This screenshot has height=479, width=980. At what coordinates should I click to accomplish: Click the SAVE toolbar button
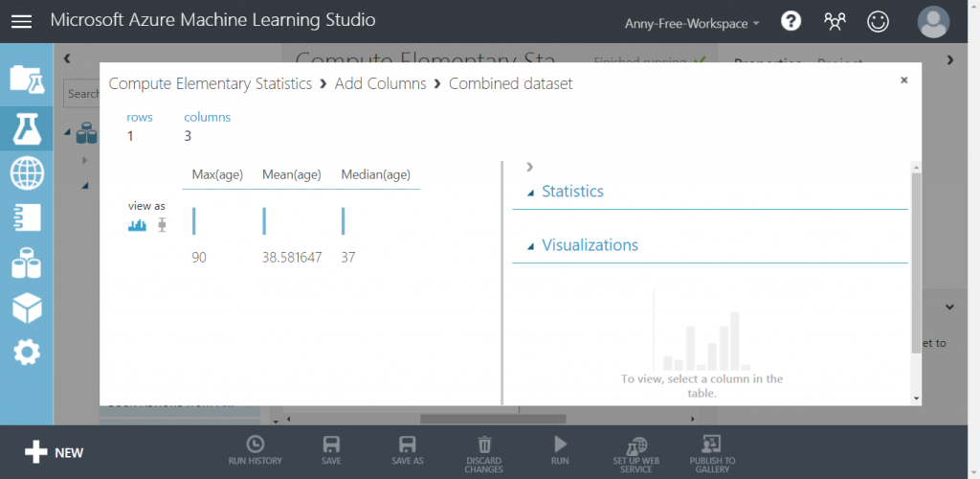click(x=331, y=451)
